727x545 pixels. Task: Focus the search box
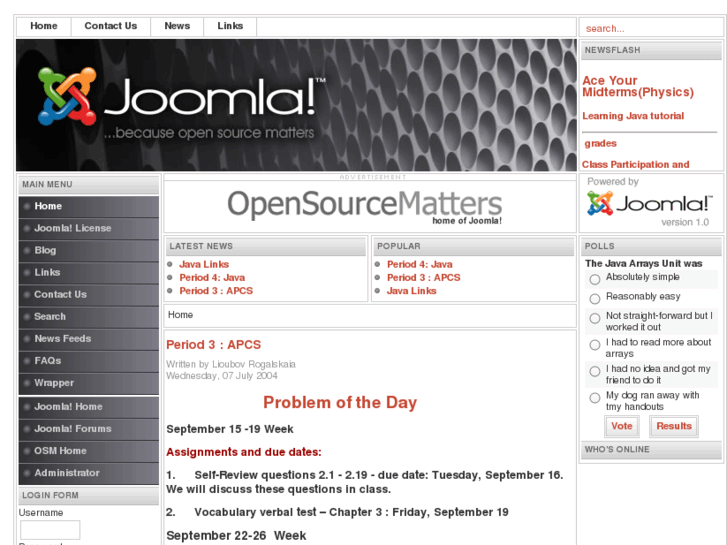coord(651,28)
